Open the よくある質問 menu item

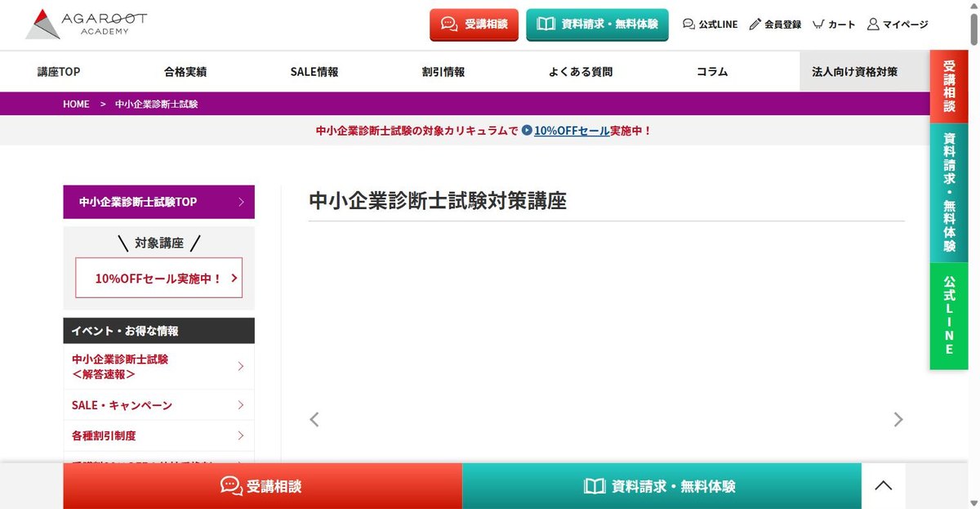pos(581,71)
